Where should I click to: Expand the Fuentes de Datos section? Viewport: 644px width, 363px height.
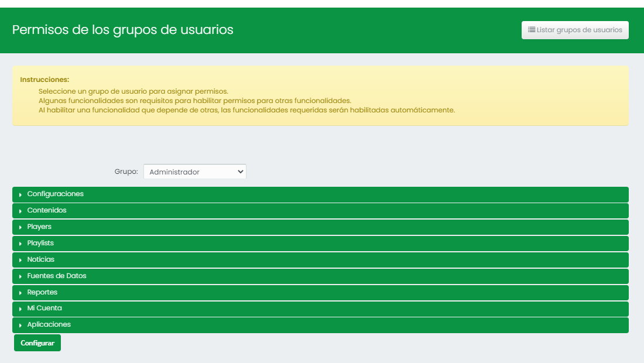tap(320, 276)
